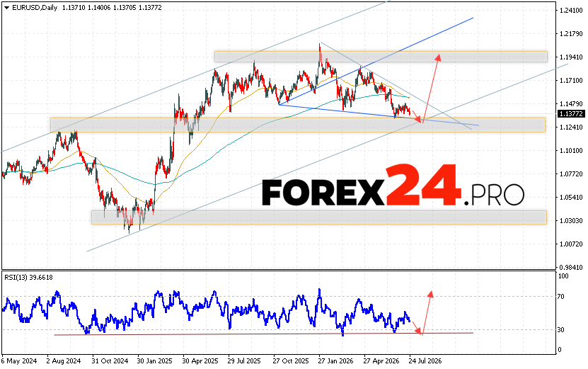This screenshot has width=588, height=369.
Task: Select the 1.03030 price axis label
Action: (x=571, y=220)
